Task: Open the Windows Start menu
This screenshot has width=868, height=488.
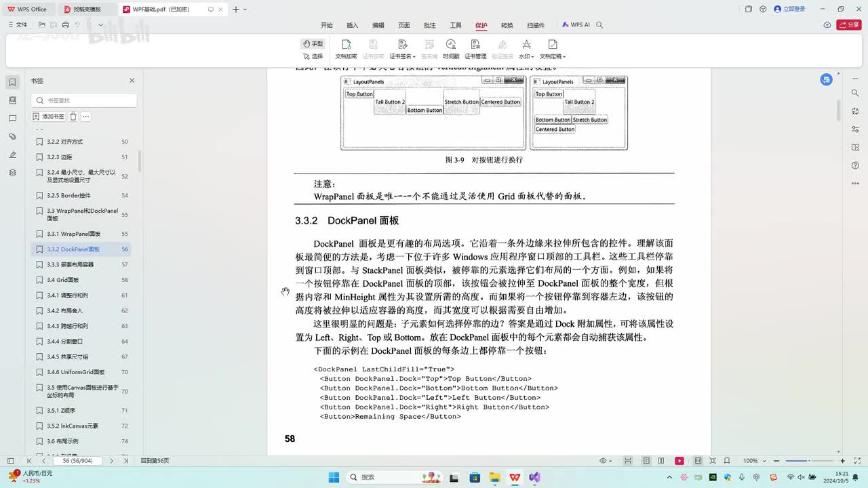Action: click(334, 477)
